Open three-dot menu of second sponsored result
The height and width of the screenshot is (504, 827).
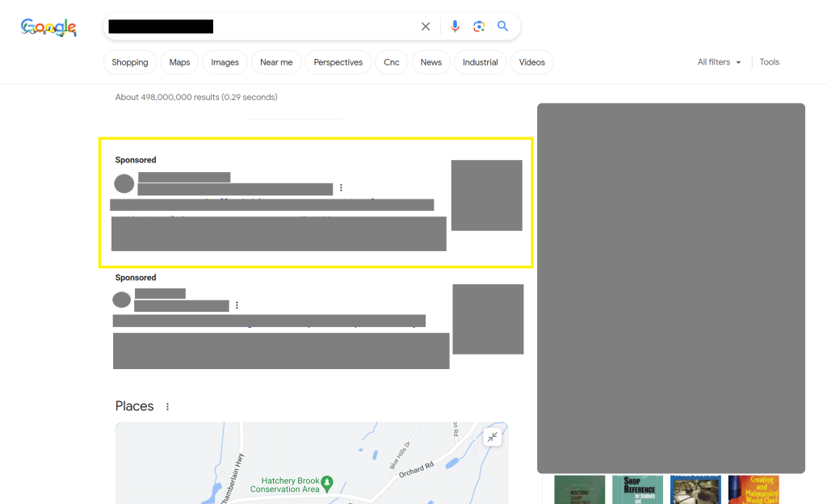point(237,305)
